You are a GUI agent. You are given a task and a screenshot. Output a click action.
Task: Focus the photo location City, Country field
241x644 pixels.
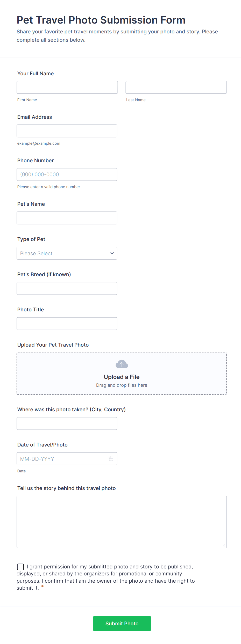pyautogui.click(x=67, y=423)
